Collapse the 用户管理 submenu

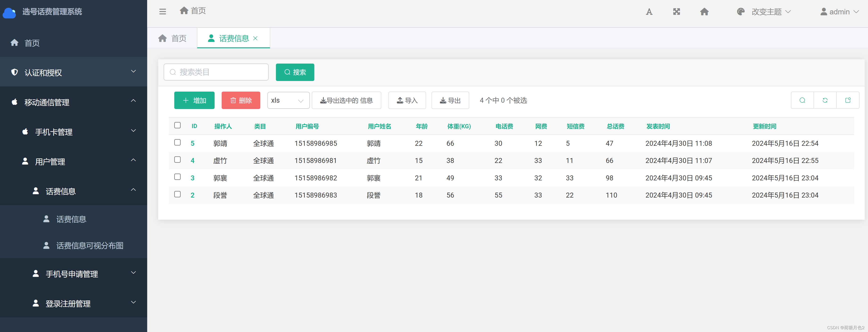[x=133, y=160]
